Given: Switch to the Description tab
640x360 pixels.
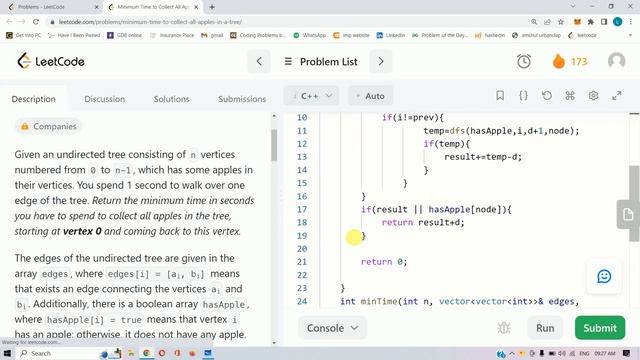Looking at the screenshot, I should coord(33,99).
